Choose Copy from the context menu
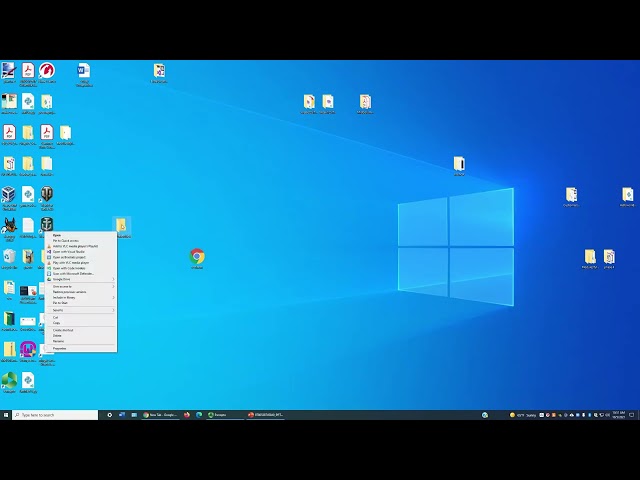Viewport: 640px width, 480px height. 81,323
